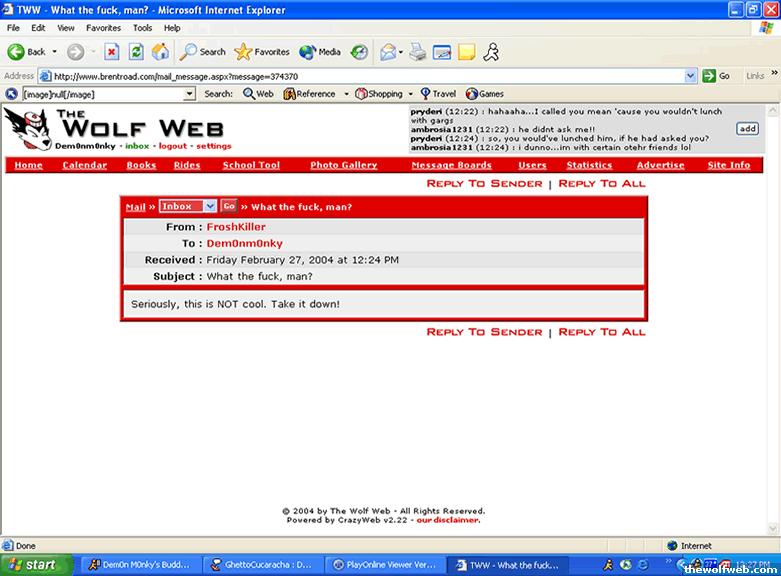Open the Favorites menu in menu bar
Screen dimensions: 781x576
pyautogui.click(x=103, y=28)
